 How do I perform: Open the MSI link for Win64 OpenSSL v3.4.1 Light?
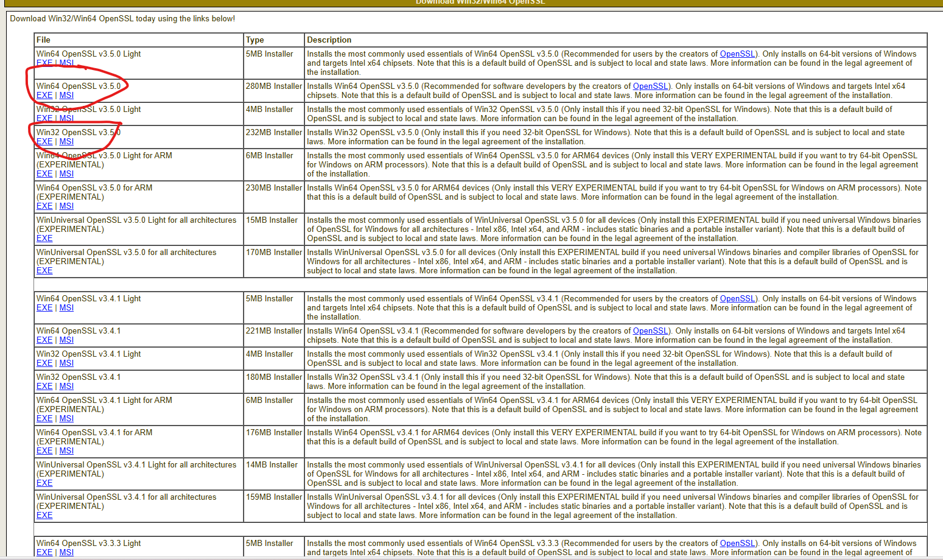coord(66,307)
